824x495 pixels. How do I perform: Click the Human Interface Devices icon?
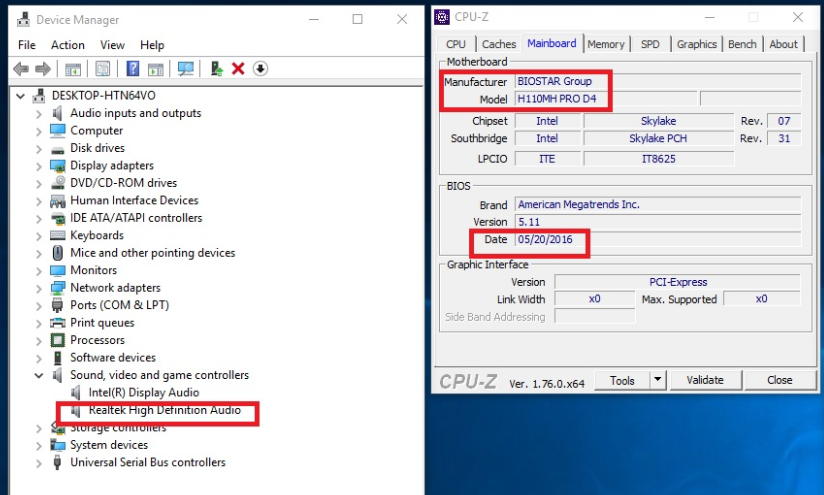(x=57, y=201)
